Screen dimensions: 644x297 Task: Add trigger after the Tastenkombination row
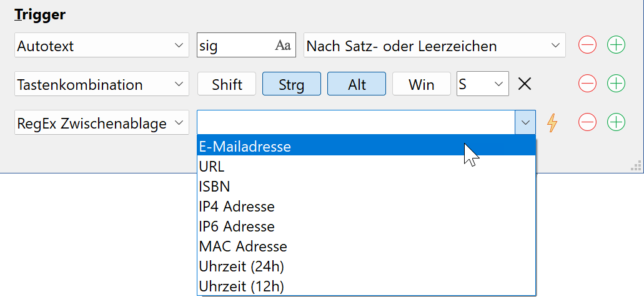(x=616, y=84)
